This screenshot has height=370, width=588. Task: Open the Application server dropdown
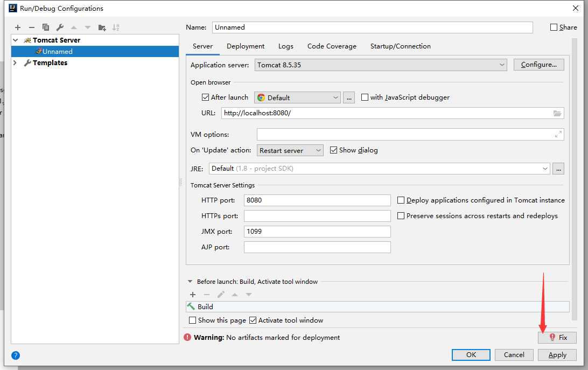pyautogui.click(x=381, y=65)
